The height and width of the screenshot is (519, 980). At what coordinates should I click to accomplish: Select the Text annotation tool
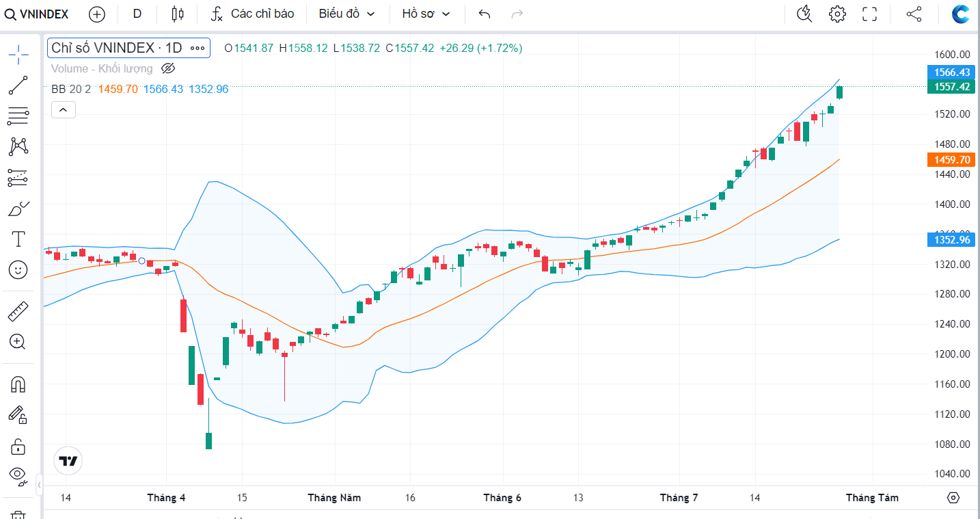pos(18,239)
